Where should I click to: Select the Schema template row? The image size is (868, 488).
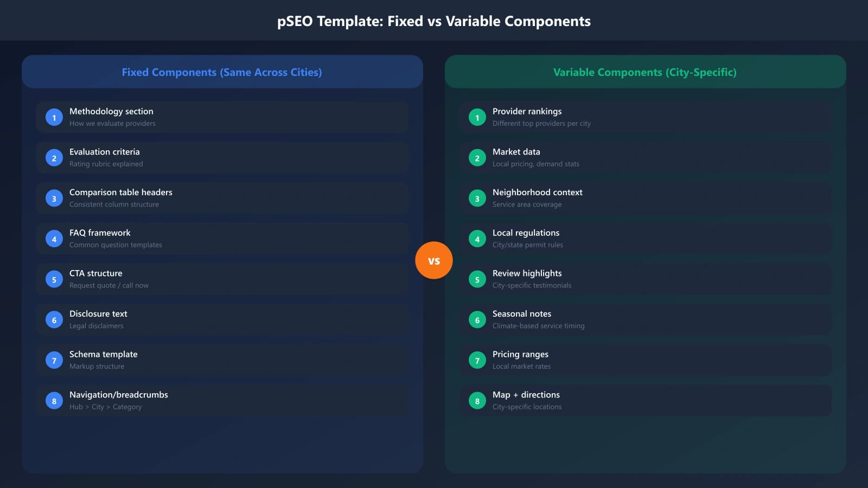pos(222,359)
